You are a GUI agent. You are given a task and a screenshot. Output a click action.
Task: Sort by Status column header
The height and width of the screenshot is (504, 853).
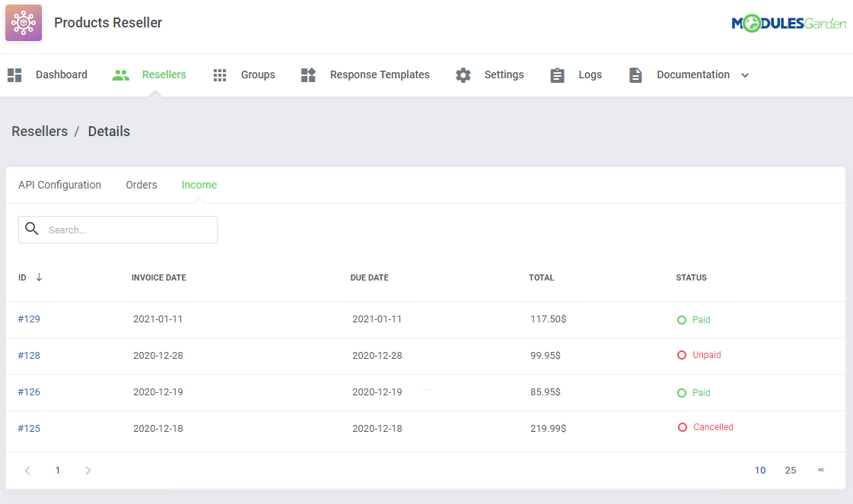[x=692, y=277]
